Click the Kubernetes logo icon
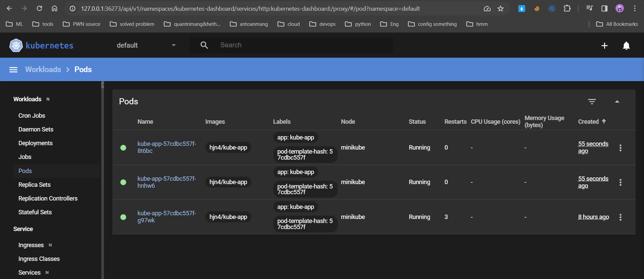644x279 pixels. click(x=16, y=45)
